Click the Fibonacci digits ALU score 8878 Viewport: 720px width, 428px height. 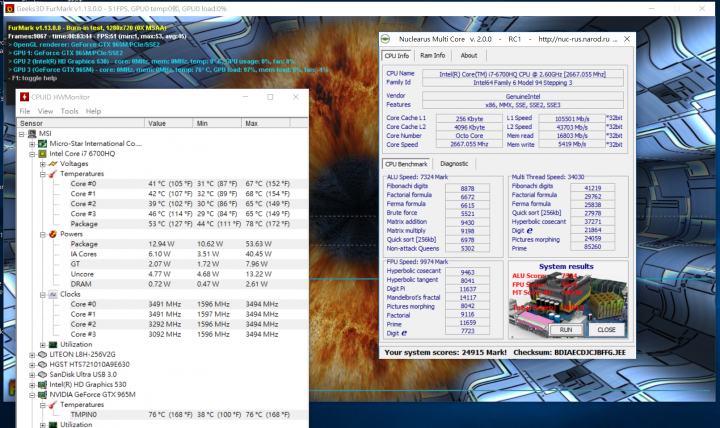467,188
